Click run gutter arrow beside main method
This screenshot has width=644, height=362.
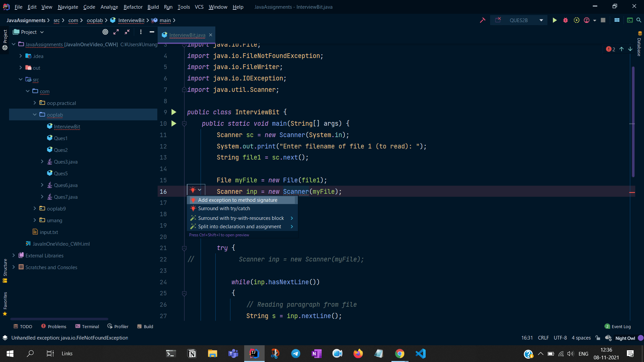[174, 123]
